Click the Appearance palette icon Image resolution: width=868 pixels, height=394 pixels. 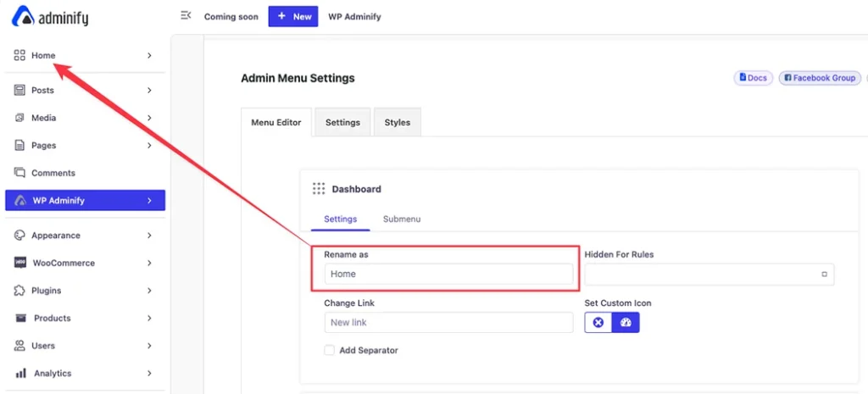click(20, 236)
